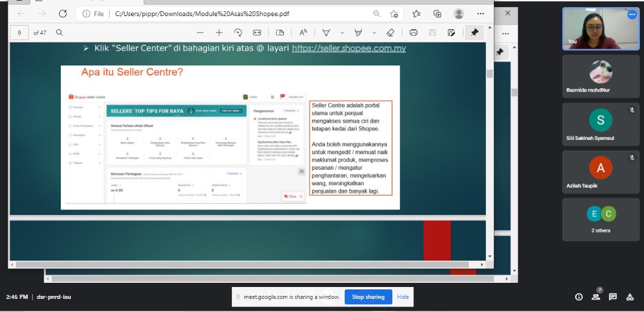Click the Save as PDF icon
The width and height of the screenshot is (644, 312).
click(x=451, y=33)
